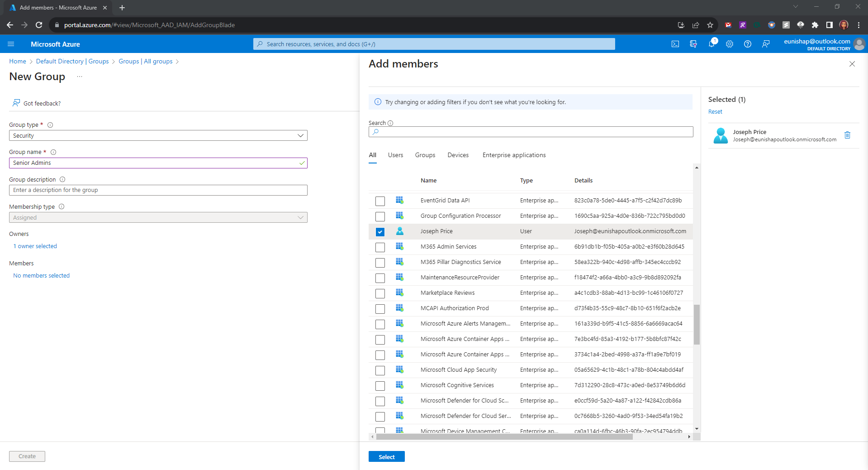Open the directories and subscriptions filter icon
The height and width of the screenshot is (470, 868).
click(x=693, y=44)
